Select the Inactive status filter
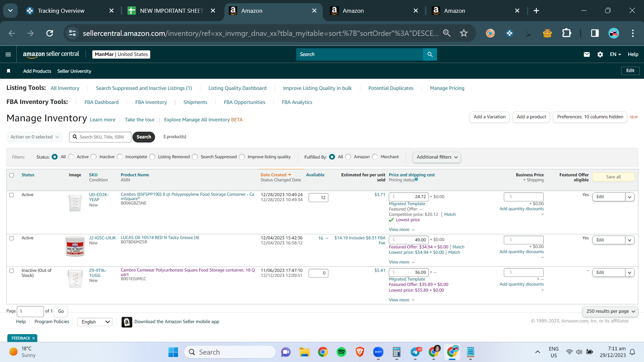The height and width of the screenshot is (362, 644). click(94, 157)
